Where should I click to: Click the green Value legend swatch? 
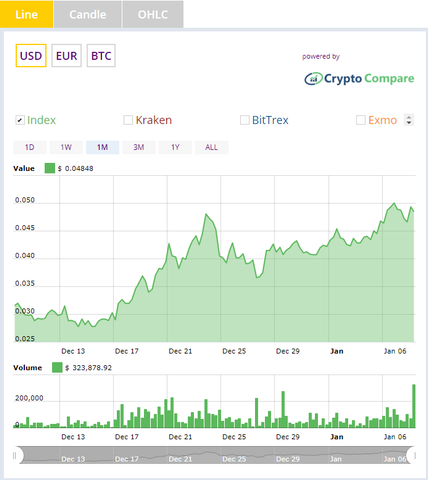pos(50,168)
